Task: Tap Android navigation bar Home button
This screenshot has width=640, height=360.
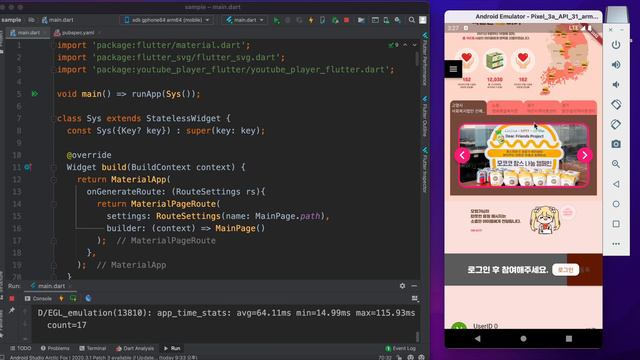Action: tap(523, 338)
